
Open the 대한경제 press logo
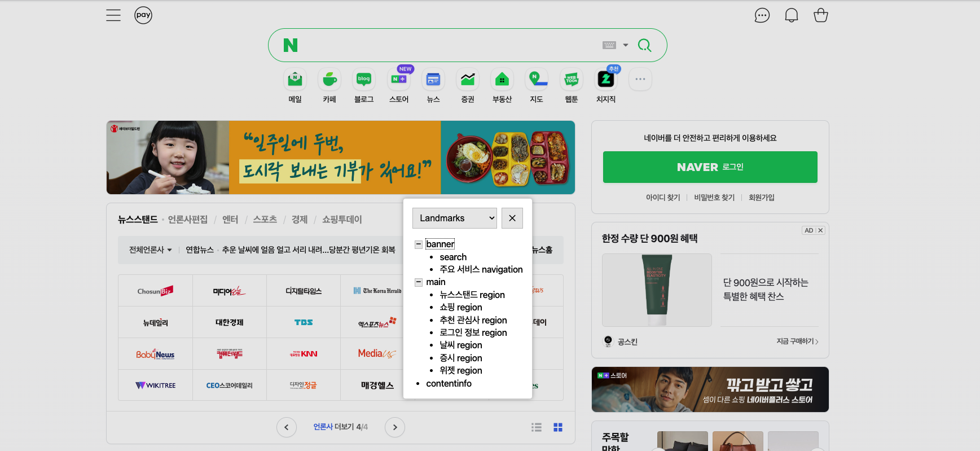coord(229,322)
